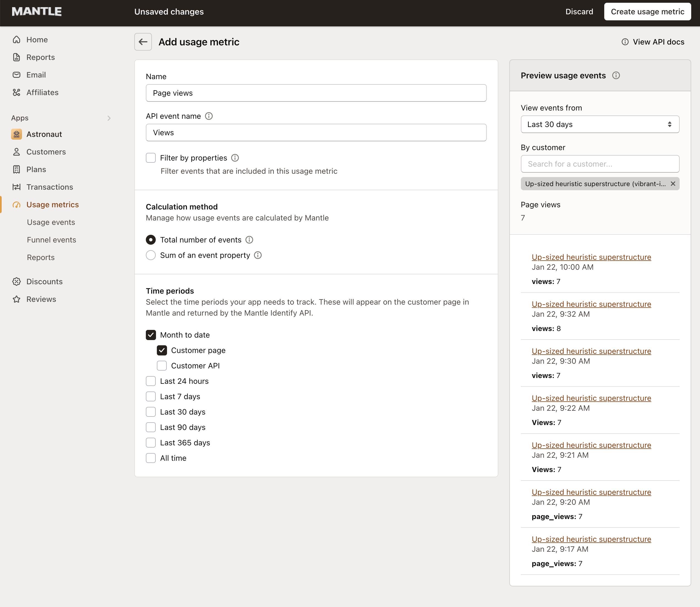Select Sum of an event property radio
The image size is (700, 607).
point(151,255)
